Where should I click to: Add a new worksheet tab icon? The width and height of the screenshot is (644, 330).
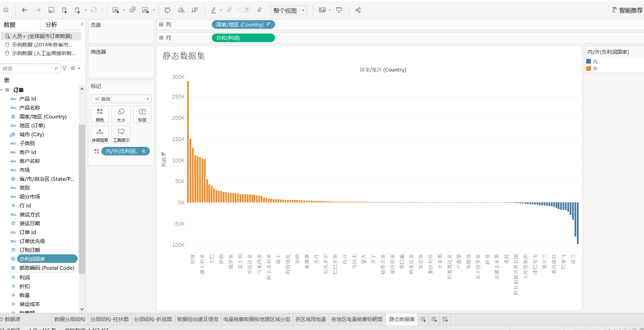423,319
